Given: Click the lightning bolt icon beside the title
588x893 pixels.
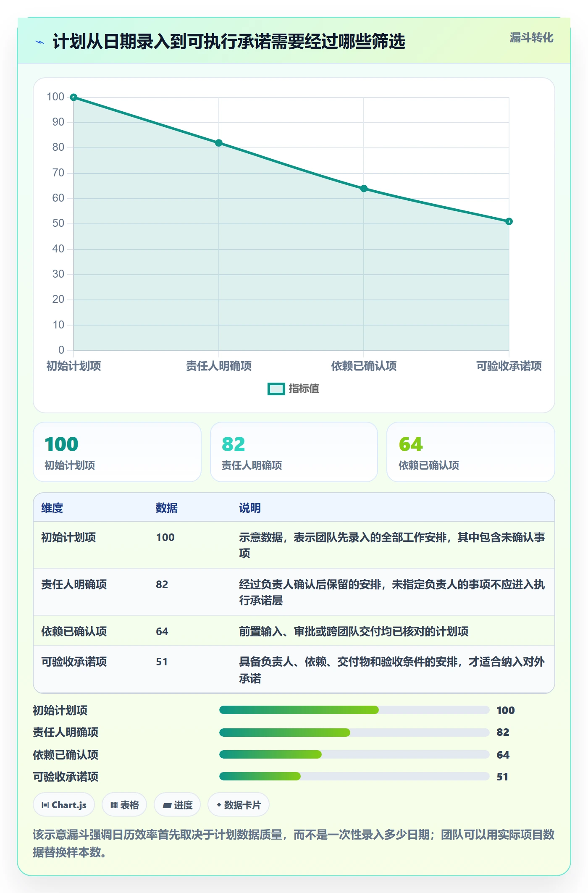Looking at the screenshot, I should [x=40, y=42].
